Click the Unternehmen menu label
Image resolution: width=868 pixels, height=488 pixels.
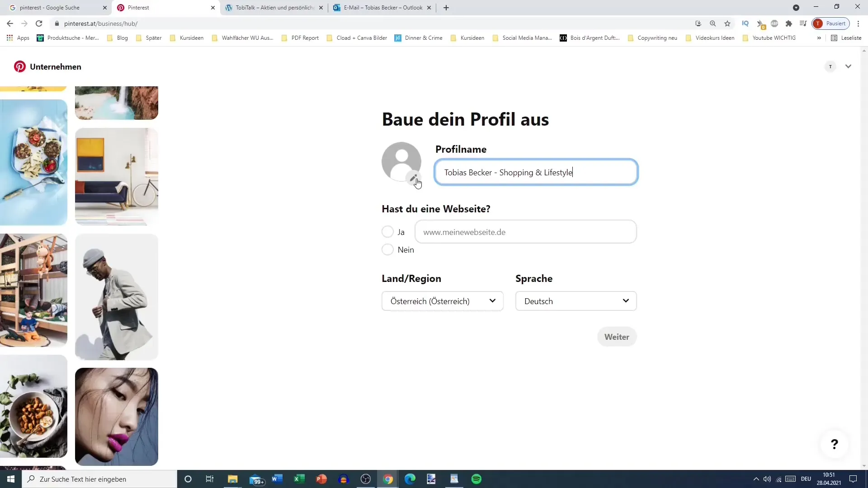(x=56, y=67)
